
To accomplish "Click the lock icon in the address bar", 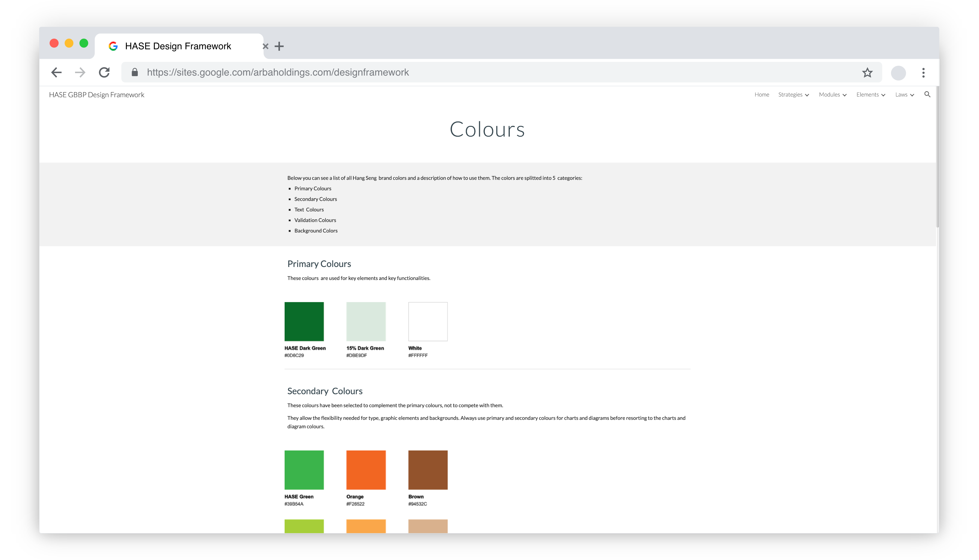I will tap(135, 72).
